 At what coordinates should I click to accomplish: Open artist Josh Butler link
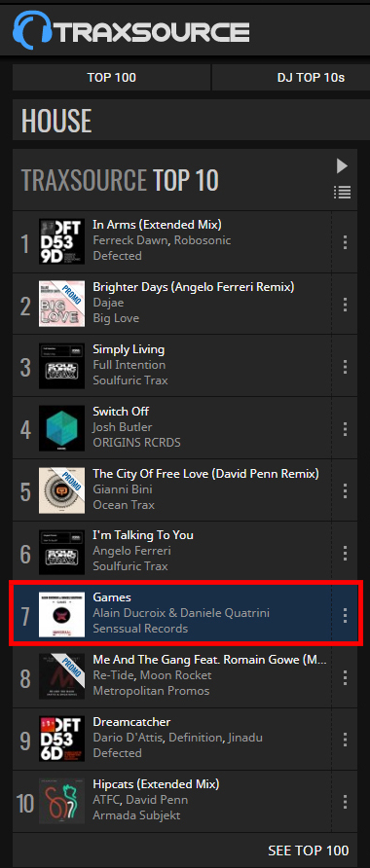pyautogui.click(x=123, y=427)
